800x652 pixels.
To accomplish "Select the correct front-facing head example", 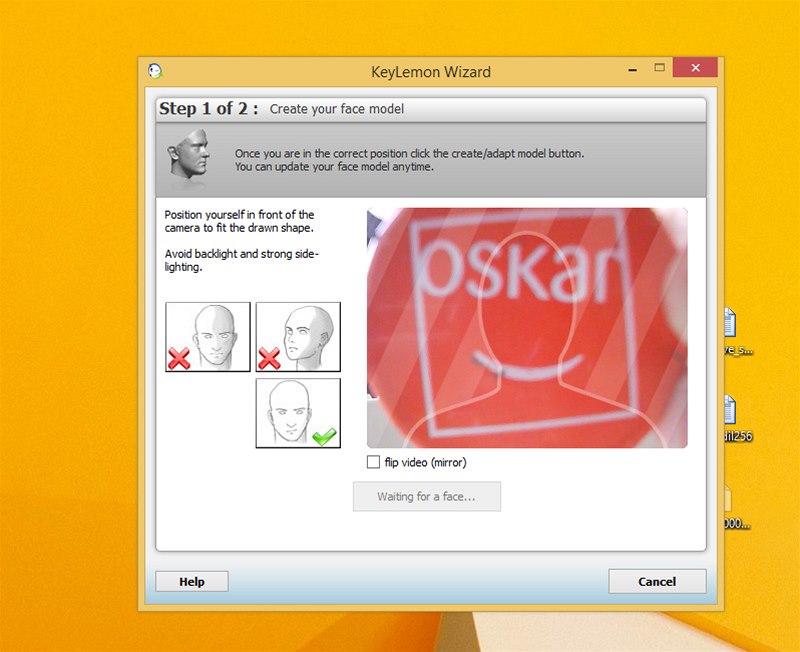I will point(298,412).
